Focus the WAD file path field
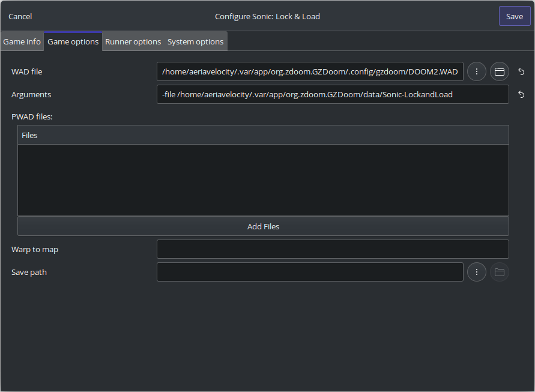This screenshot has height=392, width=535. (310, 71)
